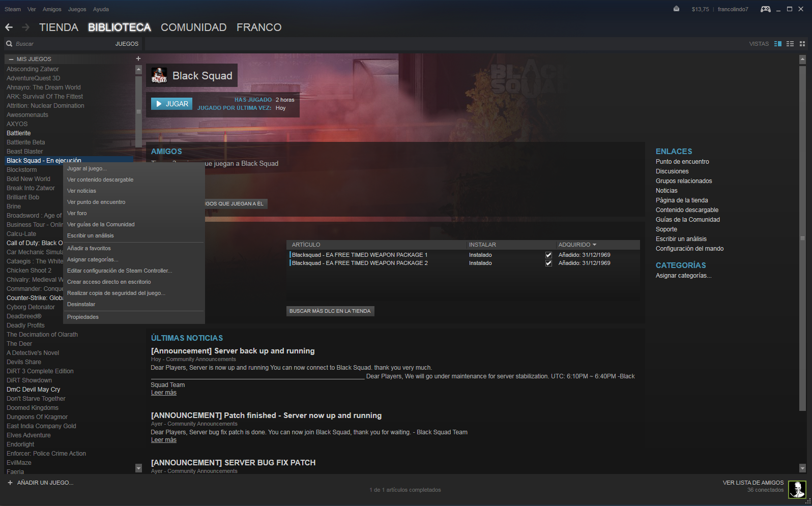
Task: Uncheck WEAPON PACKAGE 1 install checkbox
Action: click(x=548, y=255)
